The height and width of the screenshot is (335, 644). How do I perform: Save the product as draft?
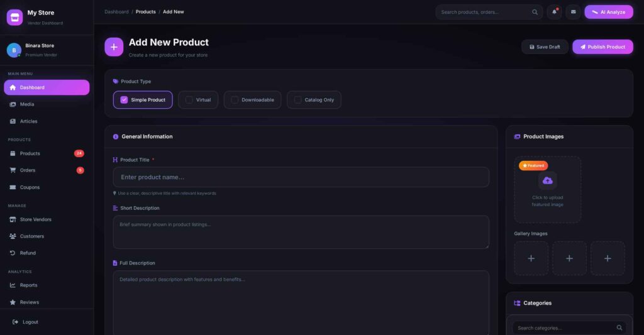(x=545, y=47)
